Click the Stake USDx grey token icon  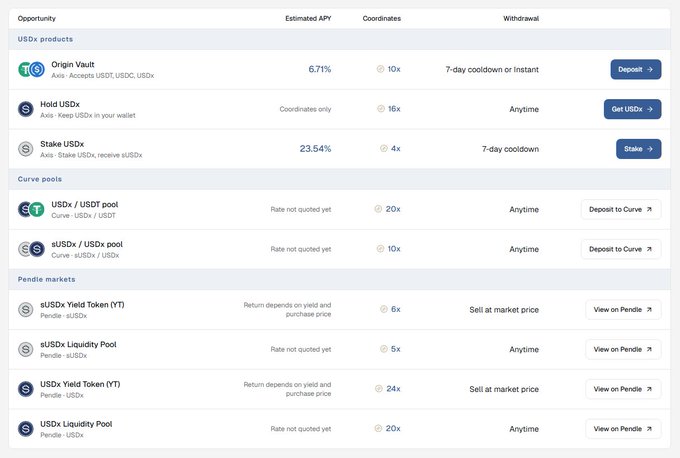pos(26,149)
